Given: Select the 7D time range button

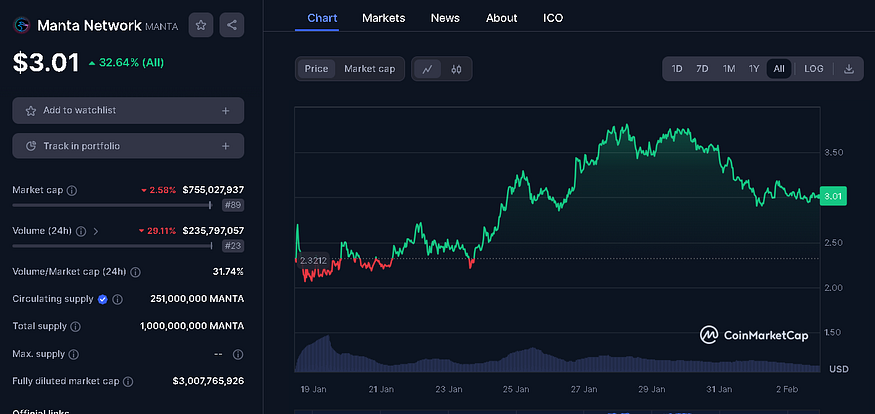Looking at the screenshot, I should pos(702,69).
